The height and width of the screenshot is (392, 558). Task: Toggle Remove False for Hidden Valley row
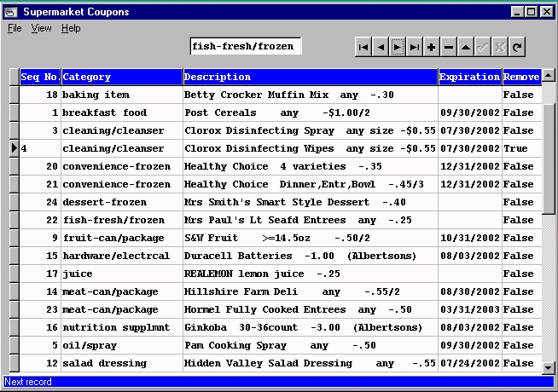coord(521,363)
